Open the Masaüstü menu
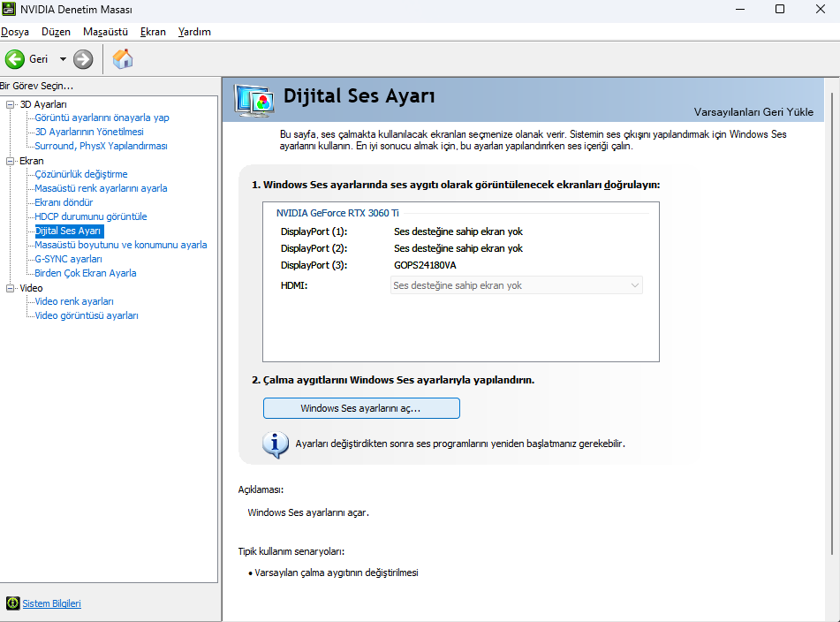This screenshot has height=622, width=840. [105, 32]
